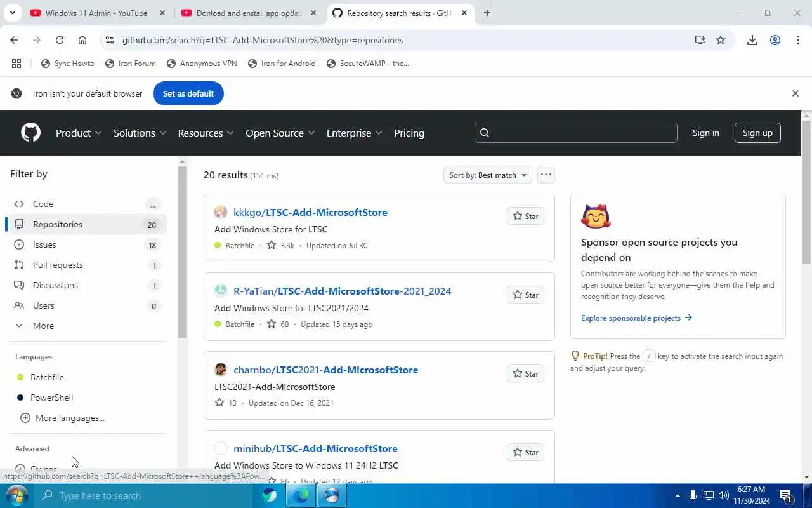Open the taskbar notification center icon
Image resolution: width=812 pixels, height=508 pixels.
(x=786, y=495)
